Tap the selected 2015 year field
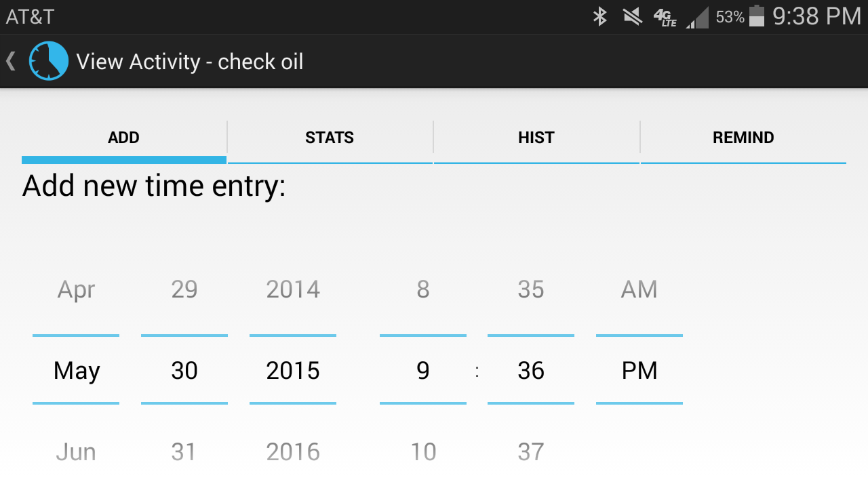The width and height of the screenshot is (868, 488). coord(293,371)
